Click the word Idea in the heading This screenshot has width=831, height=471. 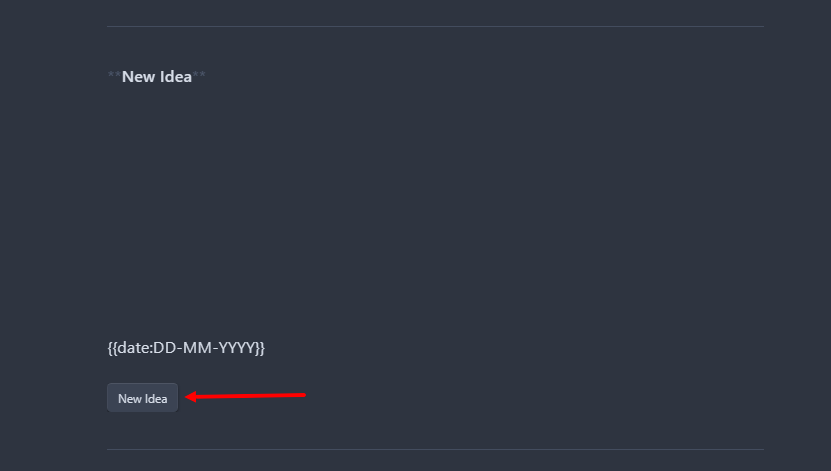pyautogui.click(x=175, y=77)
